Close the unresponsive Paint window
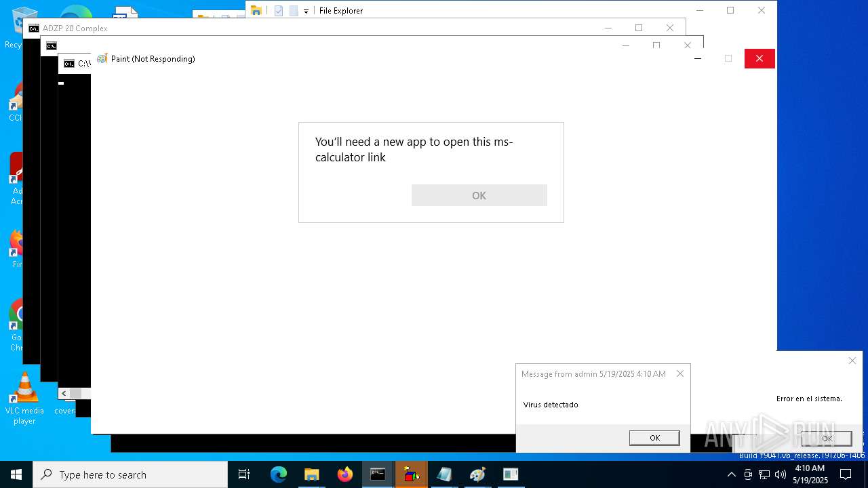 tap(759, 58)
